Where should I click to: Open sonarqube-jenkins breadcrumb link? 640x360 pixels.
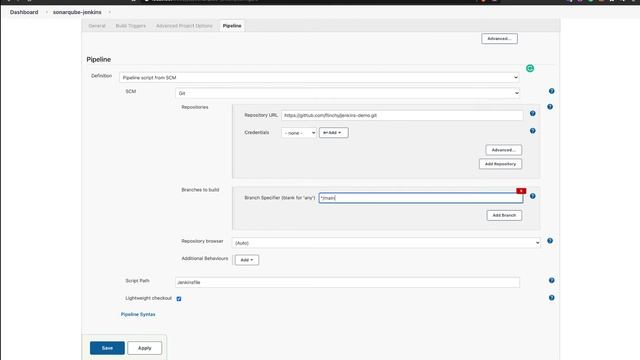point(77,12)
